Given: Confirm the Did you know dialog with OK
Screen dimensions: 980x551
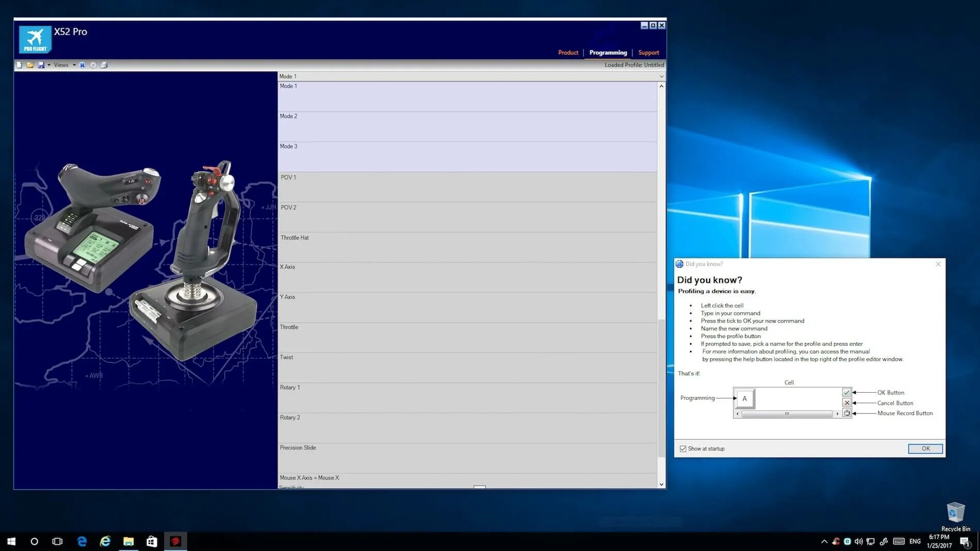Looking at the screenshot, I should pos(925,449).
